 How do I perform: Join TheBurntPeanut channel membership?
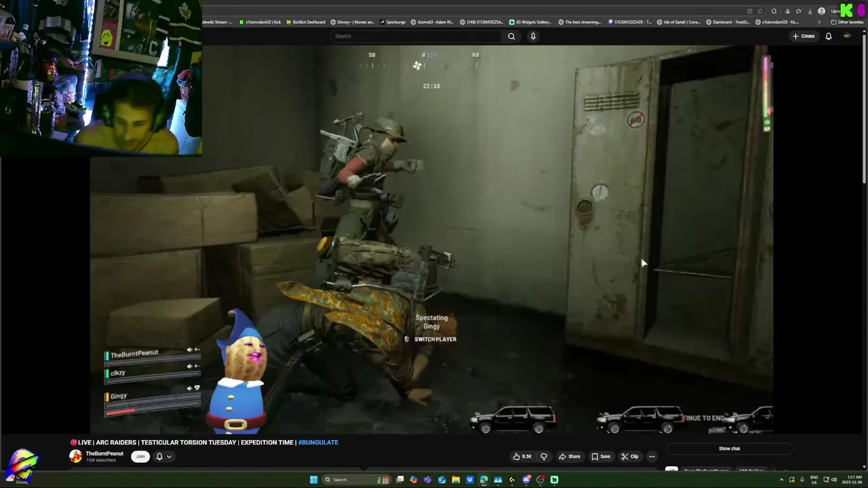point(140,456)
